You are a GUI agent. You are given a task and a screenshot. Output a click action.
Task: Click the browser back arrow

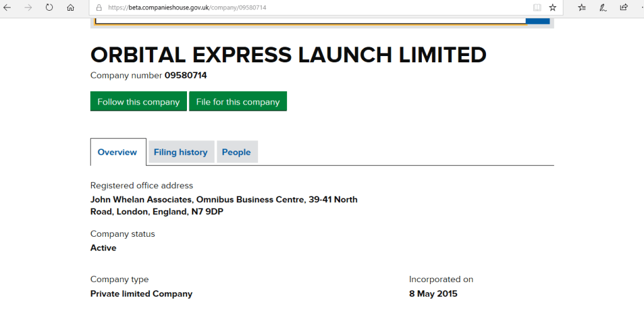[8, 8]
